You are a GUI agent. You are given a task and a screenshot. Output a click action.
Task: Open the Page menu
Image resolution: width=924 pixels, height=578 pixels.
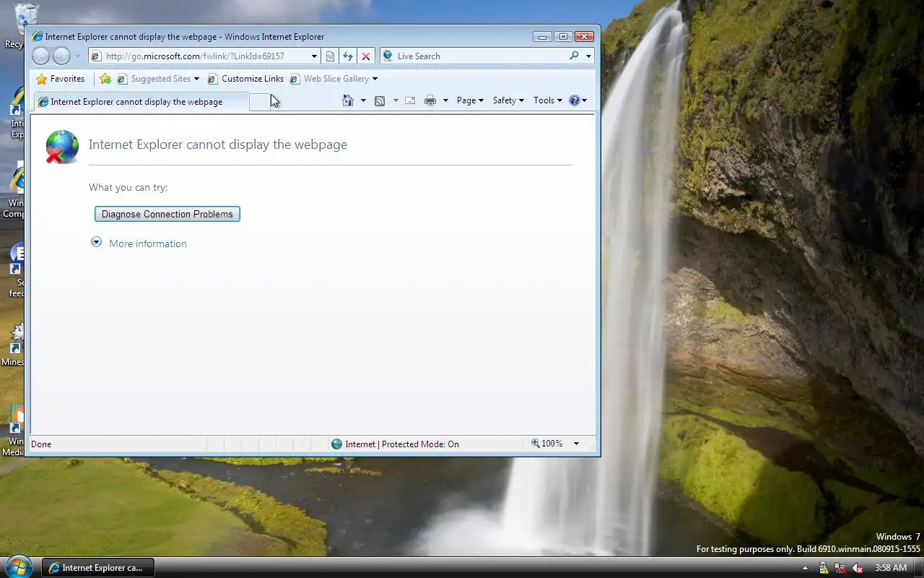[x=470, y=100]
